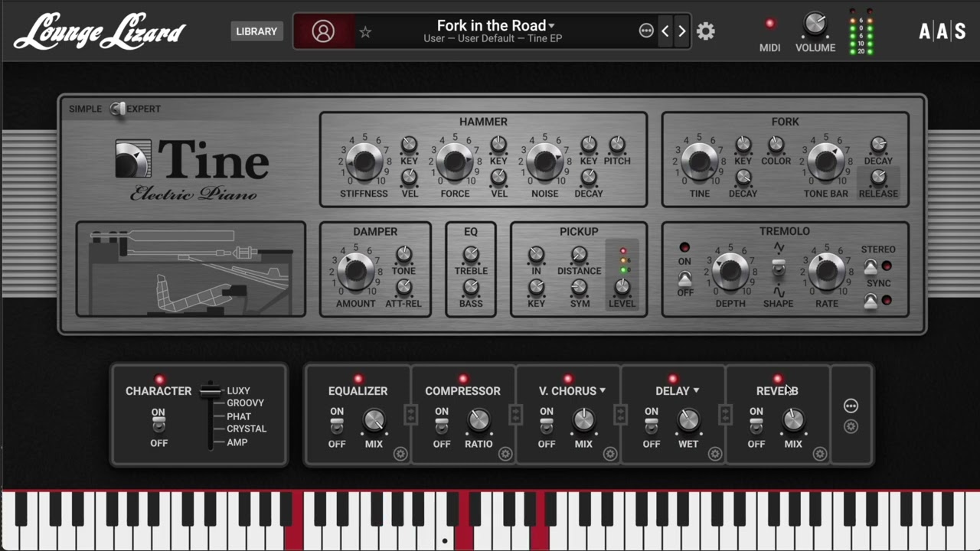Swap Compressor and V. Chorus order arrows
The image size is (980, 551).
click(x=516, y=415)
